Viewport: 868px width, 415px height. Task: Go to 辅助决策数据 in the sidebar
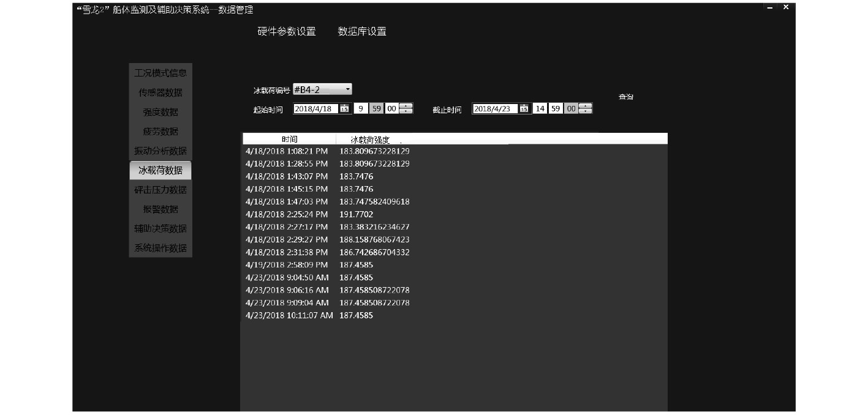160,229
